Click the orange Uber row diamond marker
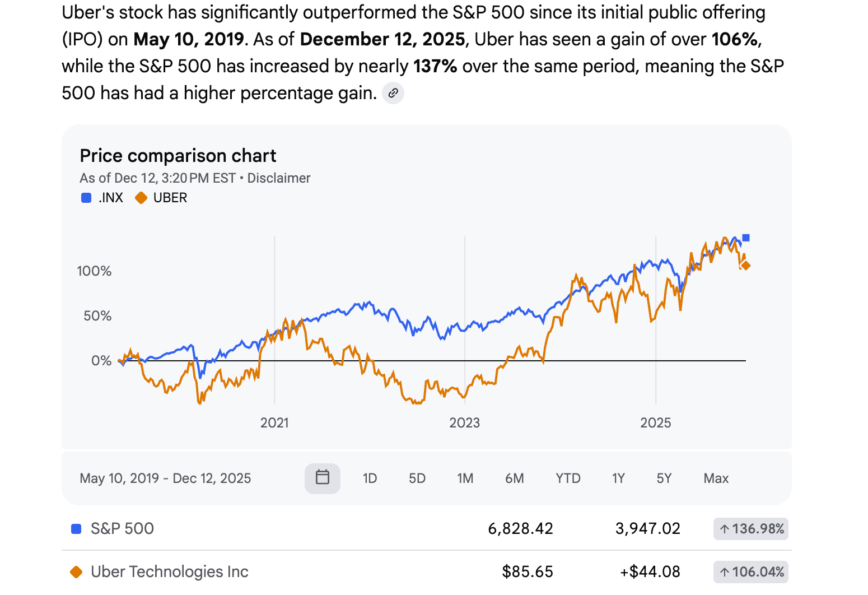Screen dimensions: 868x595 (76, 572)
